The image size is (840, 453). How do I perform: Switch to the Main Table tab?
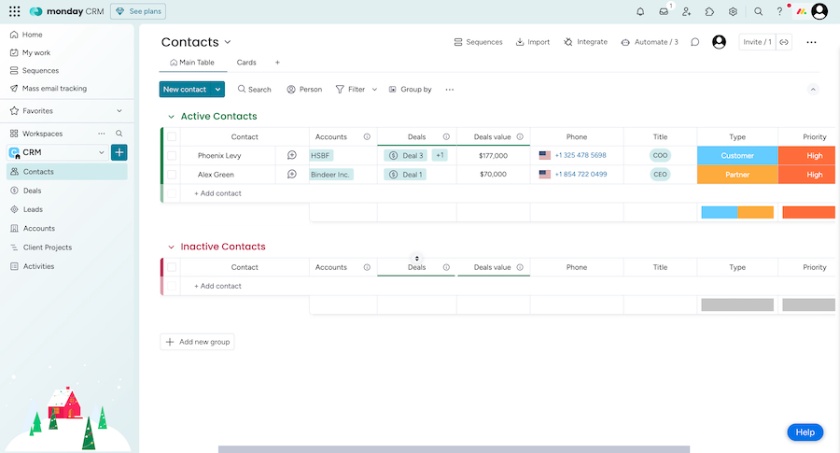click(x=192, y=62)
